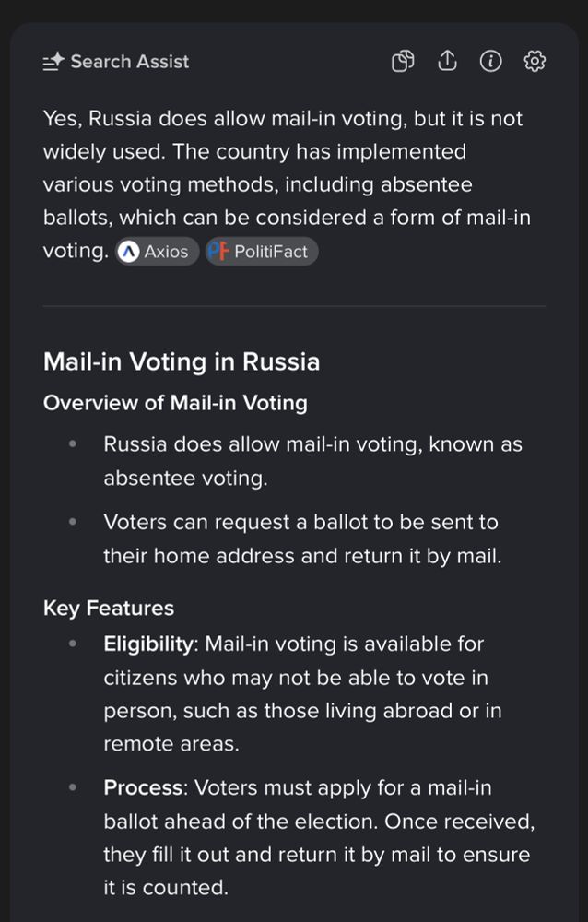Image resolution: width=588 pixels, height=922 pixels.
Task: Click the 'Key Features' subheading
Action: (109, 608)
